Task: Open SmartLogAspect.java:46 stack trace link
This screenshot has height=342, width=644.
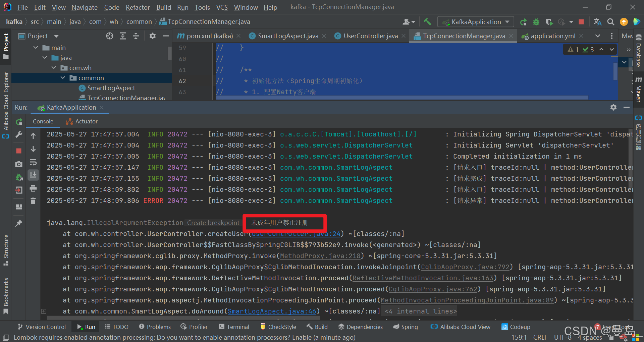Action: tap(272, 311)
